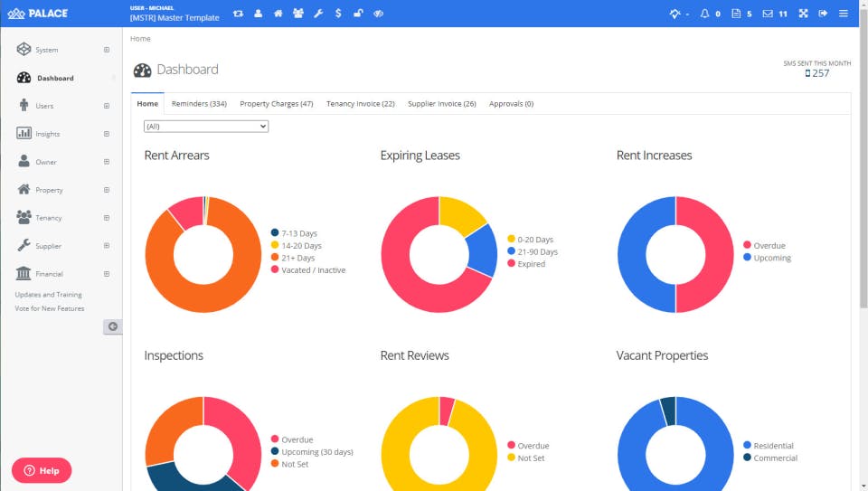The height and width of the screenshot is (491, 868).
Task: Open the Vote for New Features link
Action: click(x=50, y=308)
